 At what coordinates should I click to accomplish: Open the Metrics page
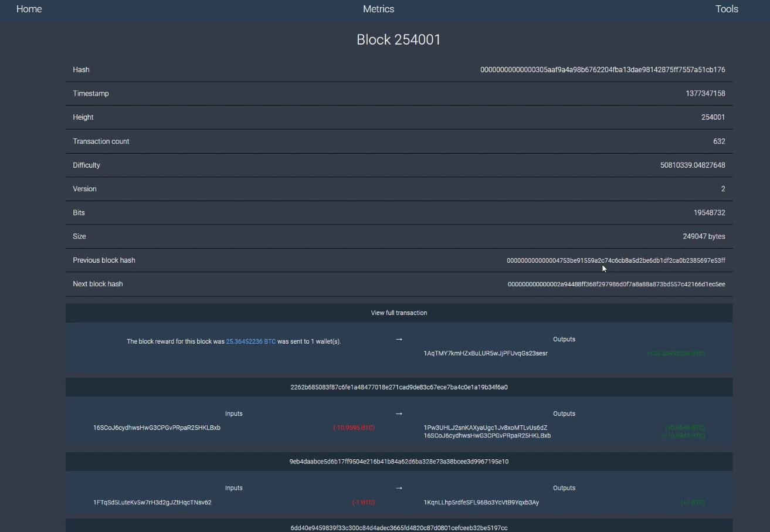point(378,9)
